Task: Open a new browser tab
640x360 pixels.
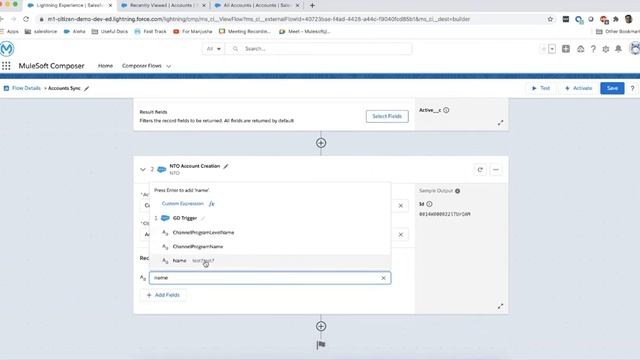Action: (312, 5)
